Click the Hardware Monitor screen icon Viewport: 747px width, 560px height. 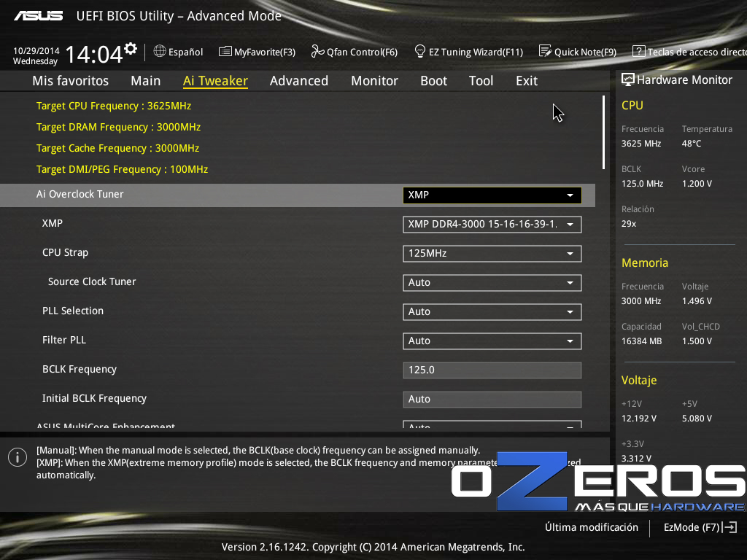(x=628, y=79)
